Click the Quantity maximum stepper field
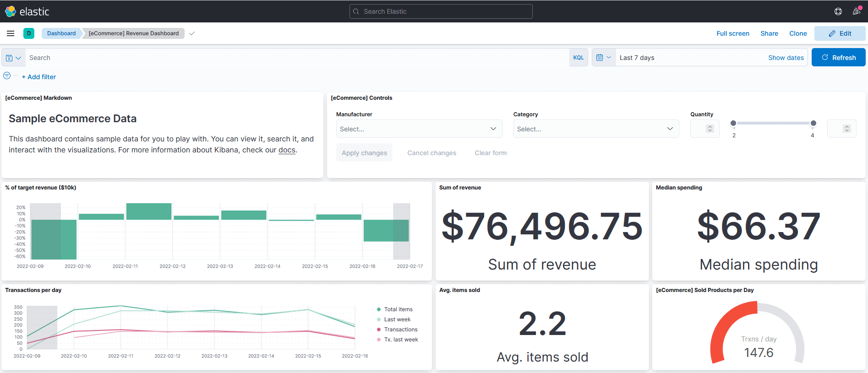 point(841,129)
